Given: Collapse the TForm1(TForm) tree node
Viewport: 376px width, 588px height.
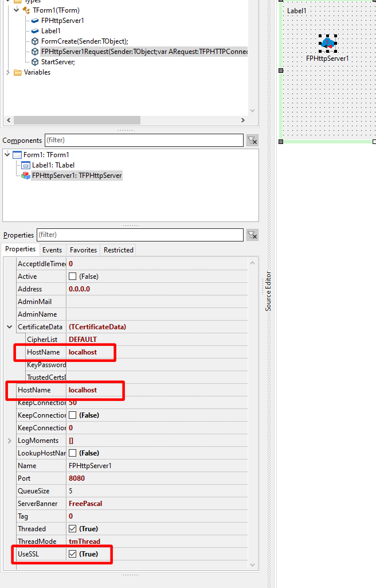Looking at the screenshot, I should click(16, 10).
